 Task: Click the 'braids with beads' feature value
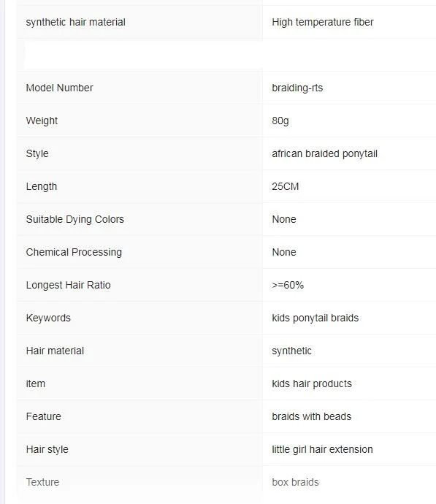[311, 416]
